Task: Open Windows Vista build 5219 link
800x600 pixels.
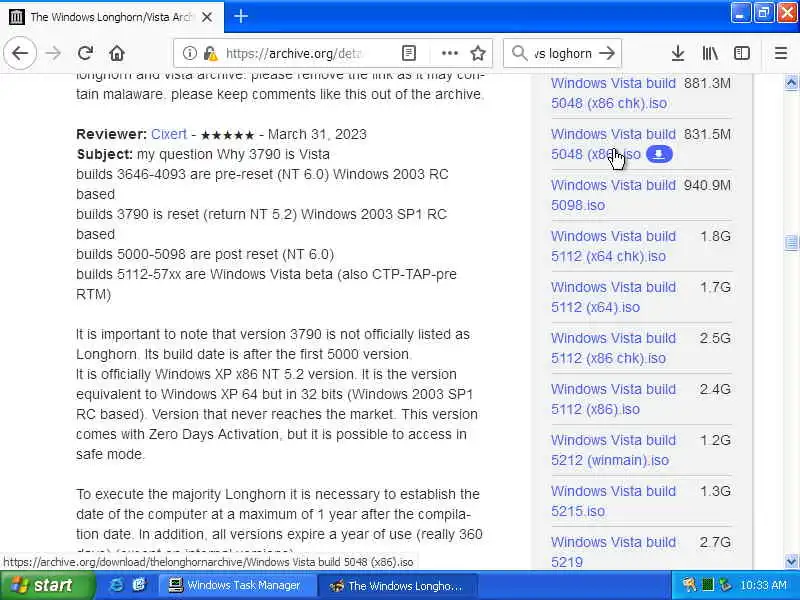Action: (613, 552)
